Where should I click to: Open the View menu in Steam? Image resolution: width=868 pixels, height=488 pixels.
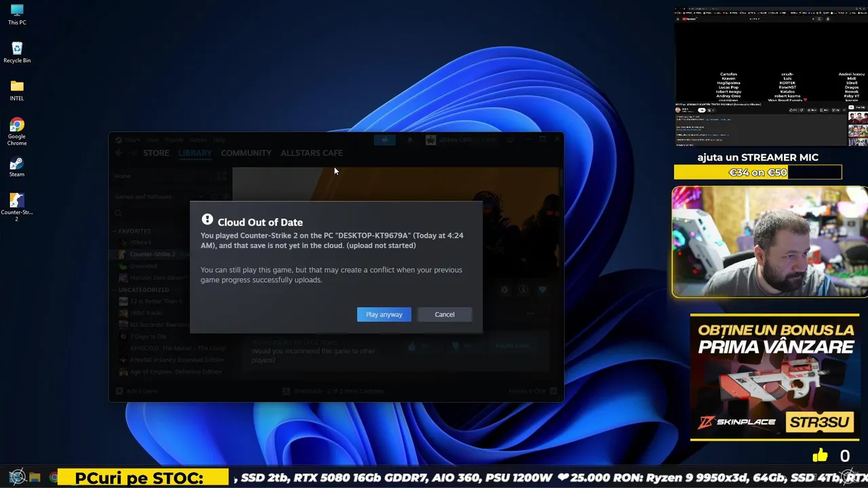click(153, 140)
